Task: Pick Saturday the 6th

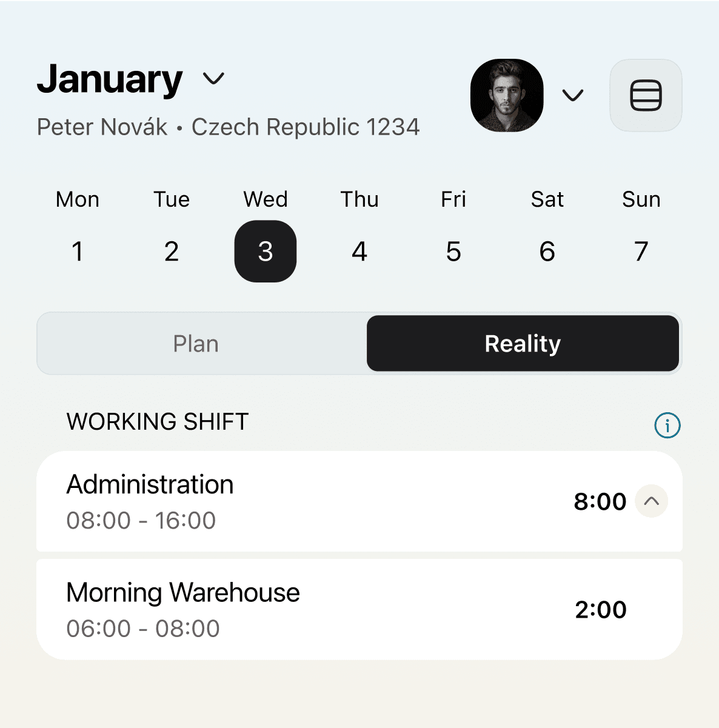Action: pos(547,251)
